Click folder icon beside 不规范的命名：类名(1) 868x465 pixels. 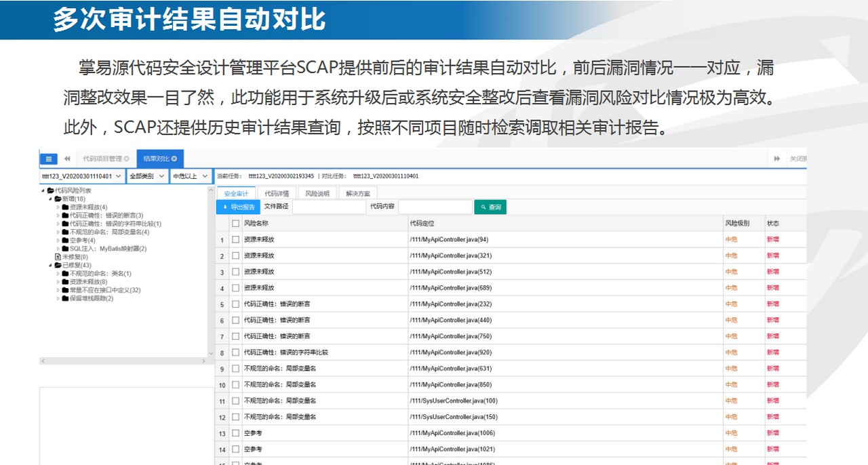[66, 273]
